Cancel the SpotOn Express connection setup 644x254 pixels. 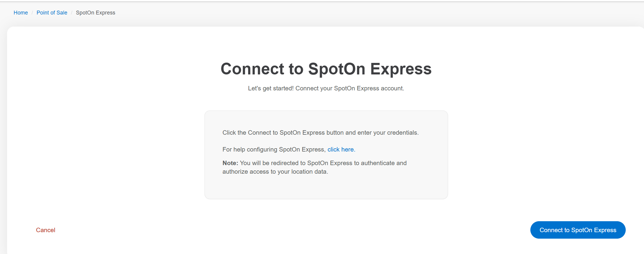pos(45,230)
